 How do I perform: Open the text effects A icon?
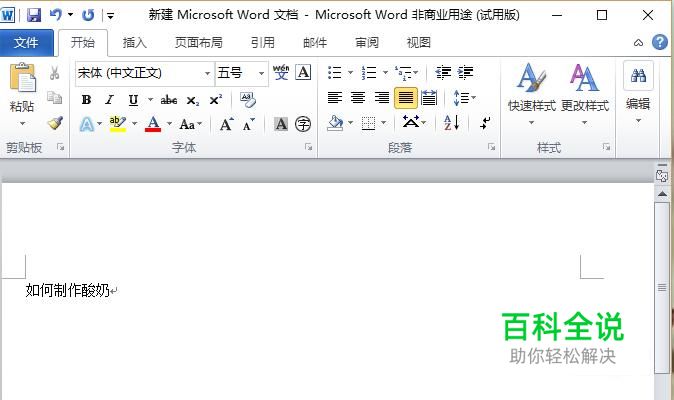click(87, 124)
